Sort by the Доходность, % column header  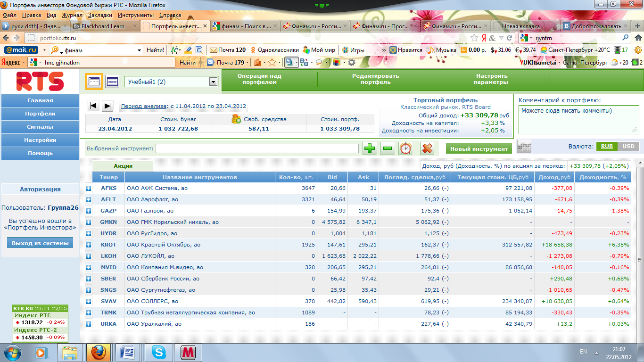click(x=603, y=177)
